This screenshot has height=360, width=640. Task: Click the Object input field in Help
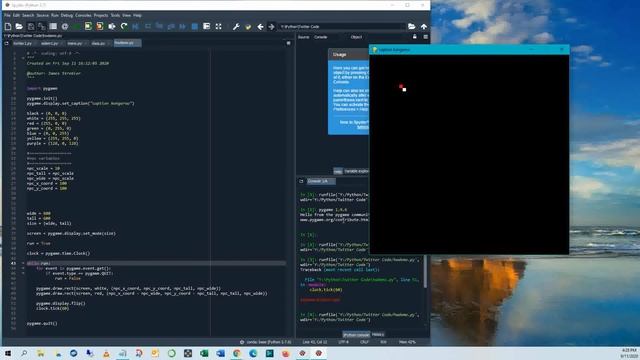tap(387, 37)
